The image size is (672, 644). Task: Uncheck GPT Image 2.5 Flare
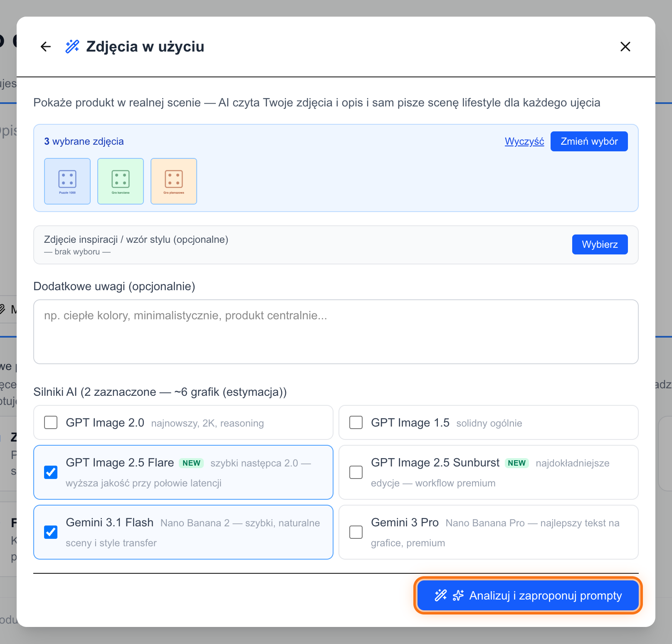pos(51,472)
